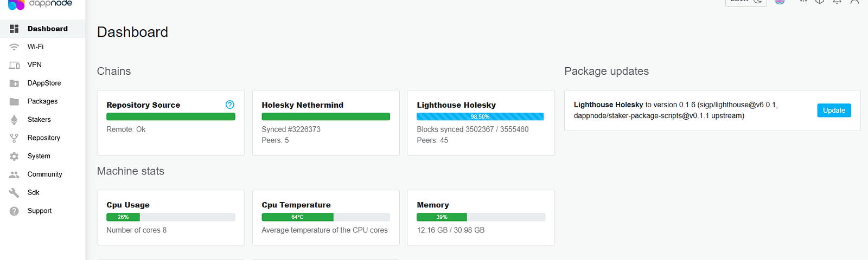The image size is (868, 260).
Task: Open Support from the sidebar
Action: coord(42,211)
